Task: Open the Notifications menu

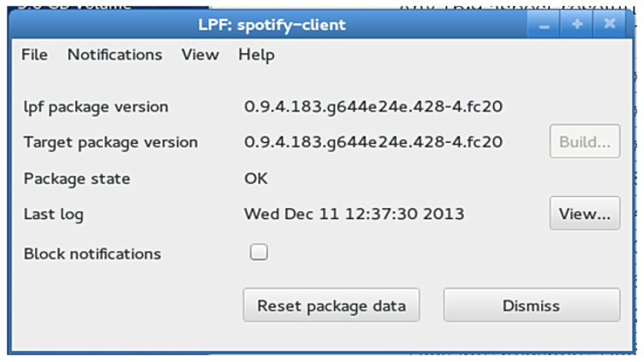Action: pyautogui.click(x=115, y=55)
